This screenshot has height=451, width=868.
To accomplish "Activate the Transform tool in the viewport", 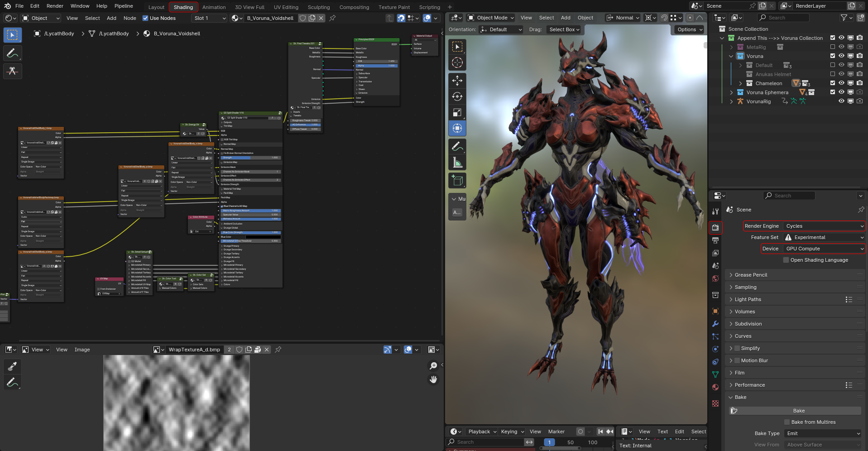I will (457, 128).
